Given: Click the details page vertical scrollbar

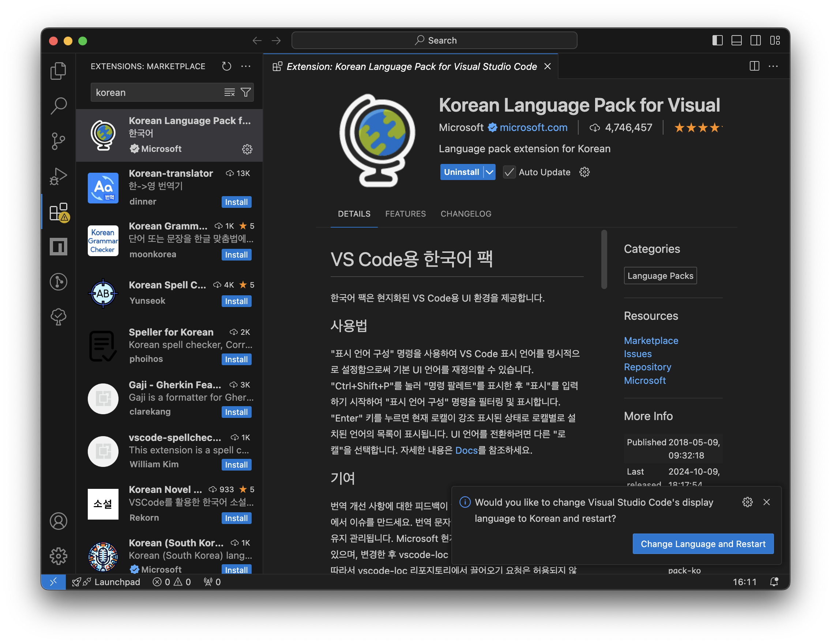Looking at the screenshot, I should (604, 260).
